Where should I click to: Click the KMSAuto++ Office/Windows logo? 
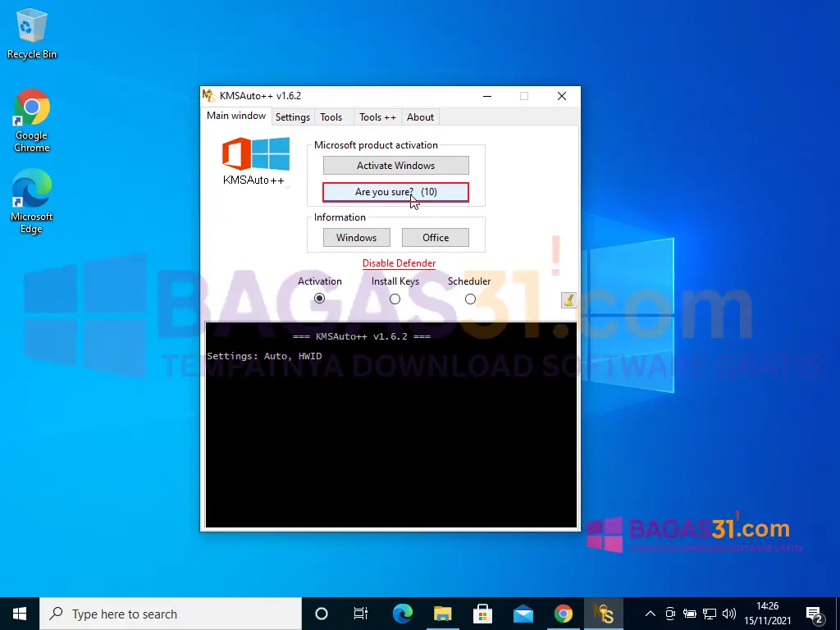256,162
